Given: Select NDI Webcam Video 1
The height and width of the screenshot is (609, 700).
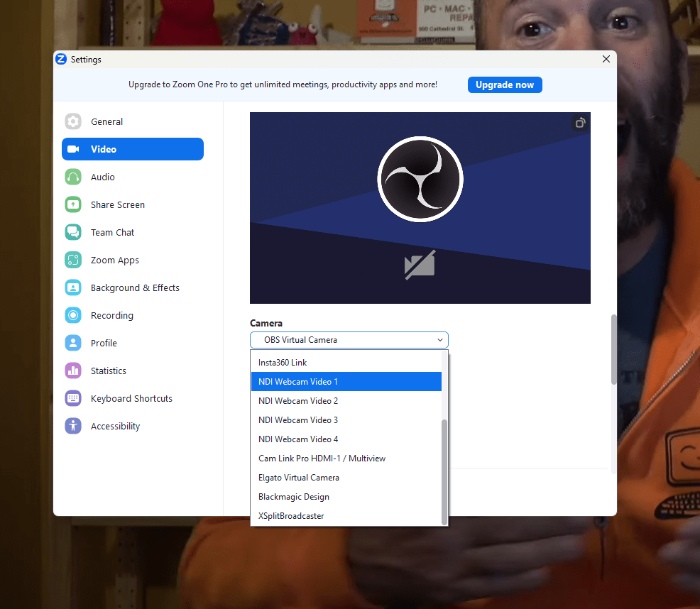Looking at the screenshot, I should [x=346, y=382].
